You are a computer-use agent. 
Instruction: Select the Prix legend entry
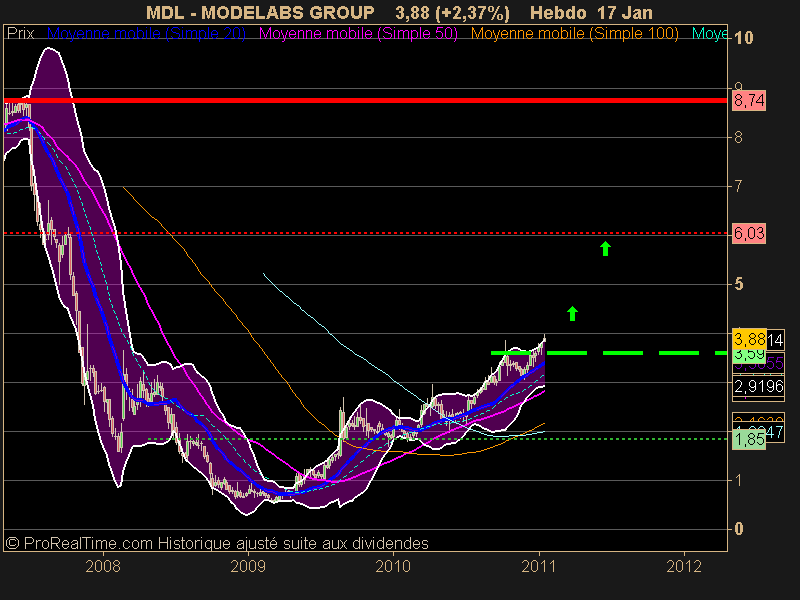(x=20, y=34)
